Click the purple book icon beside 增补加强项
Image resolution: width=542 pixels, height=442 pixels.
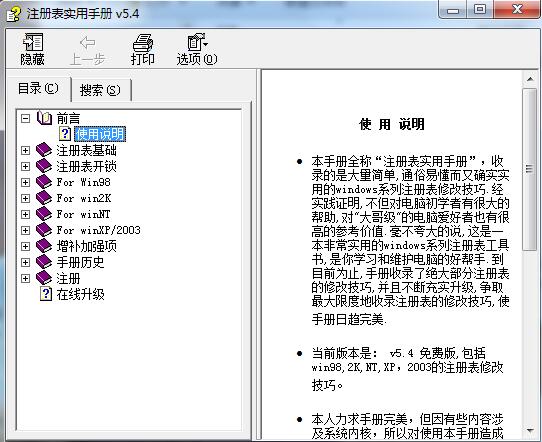click(44, 246)
